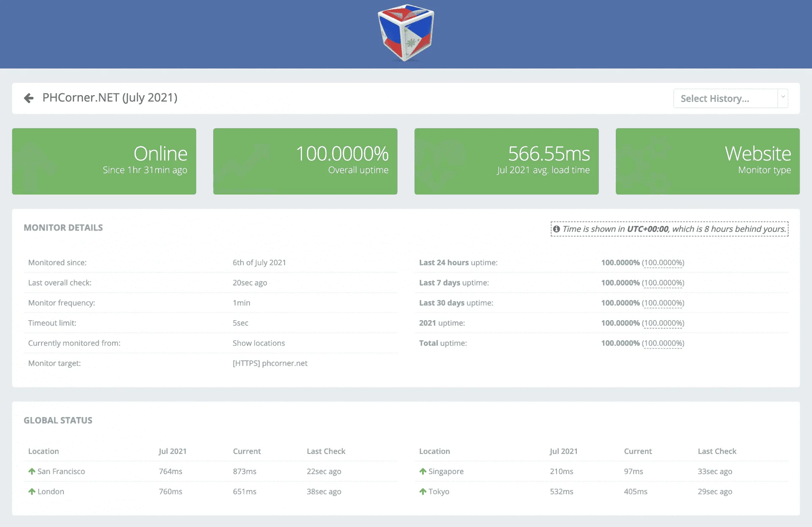
Task: Click Tokyo's 532ms Jul 2021 value
Action: 562,491
